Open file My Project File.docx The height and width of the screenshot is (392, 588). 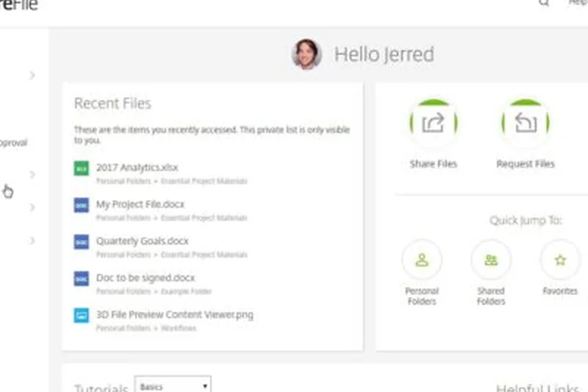pyautogui.click(x=140, y=204)
